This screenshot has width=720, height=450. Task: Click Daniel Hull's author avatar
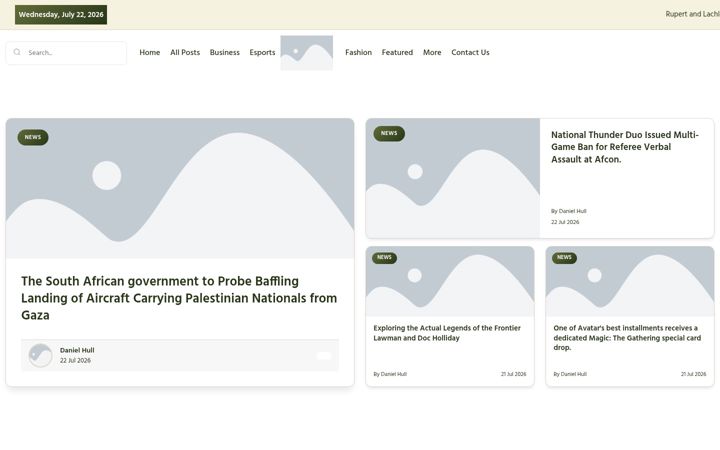[x=40, y=355]
